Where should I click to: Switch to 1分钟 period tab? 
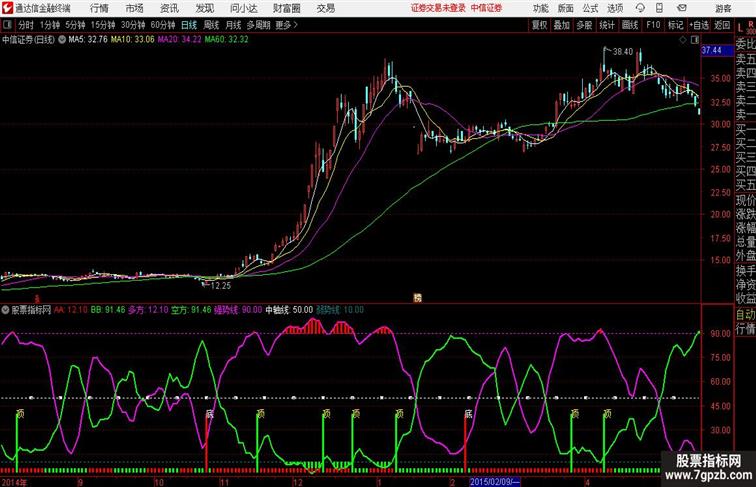point(50,25)
